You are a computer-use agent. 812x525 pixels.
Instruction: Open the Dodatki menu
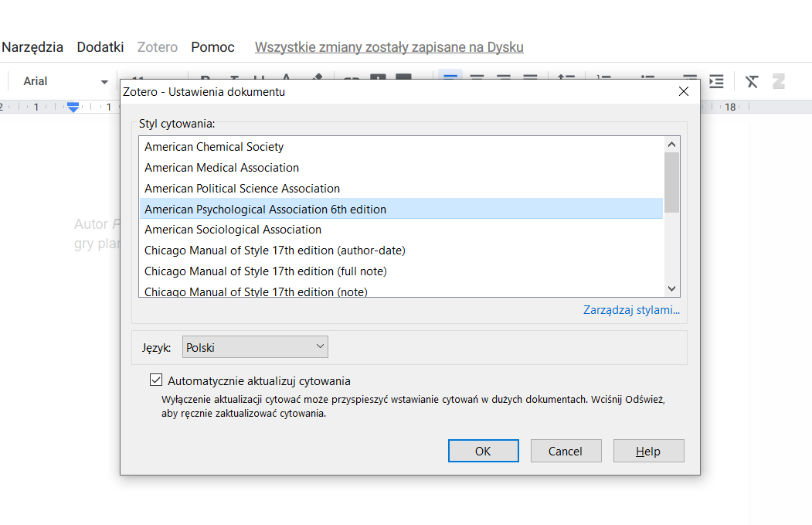coord(100,46)
